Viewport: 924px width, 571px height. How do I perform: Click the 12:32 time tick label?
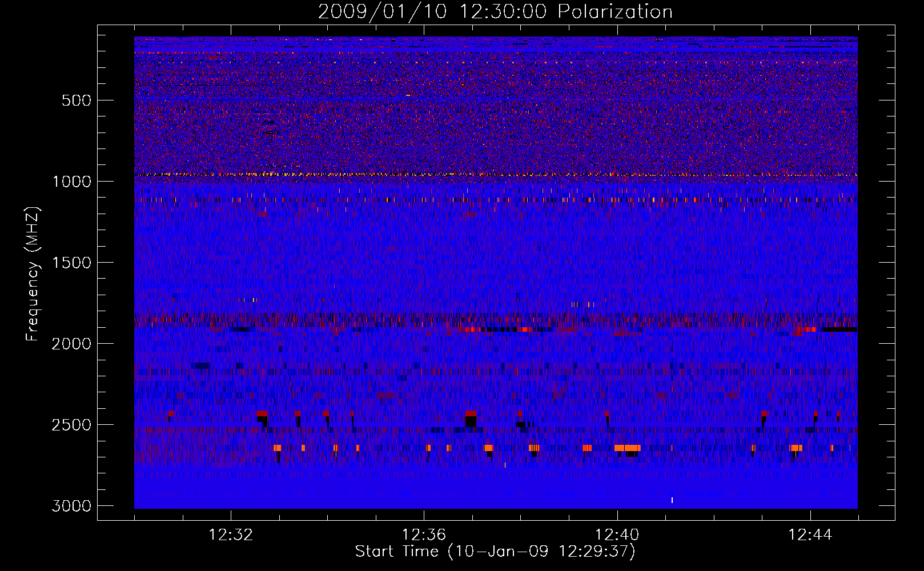point(231,535)
